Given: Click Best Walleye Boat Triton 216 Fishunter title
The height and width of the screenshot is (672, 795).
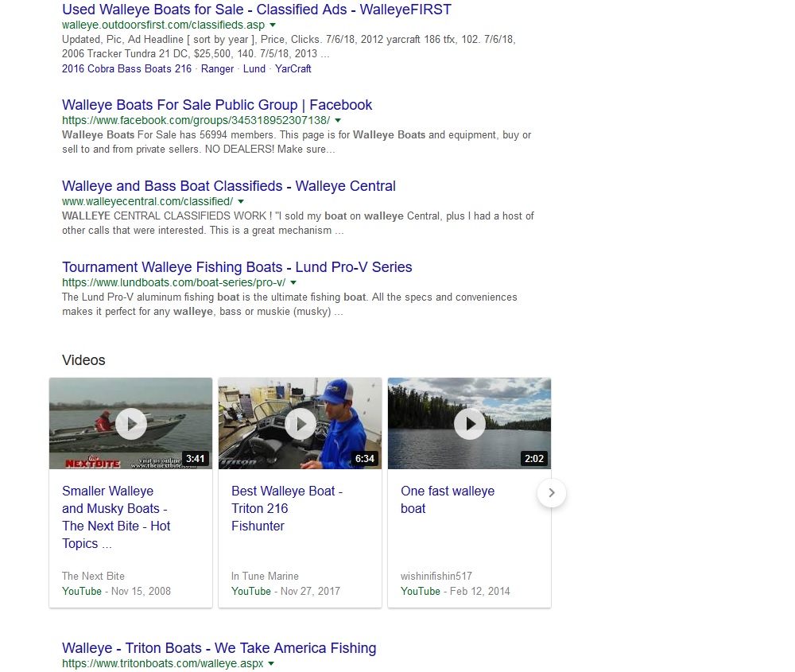Looking at the screenshot, I should (x=286, y=508).
